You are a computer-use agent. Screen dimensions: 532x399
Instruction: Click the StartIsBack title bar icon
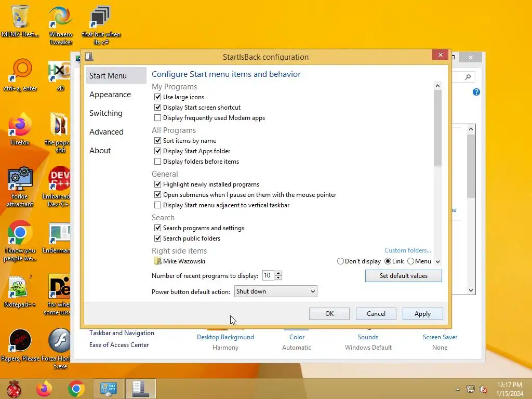89,57
